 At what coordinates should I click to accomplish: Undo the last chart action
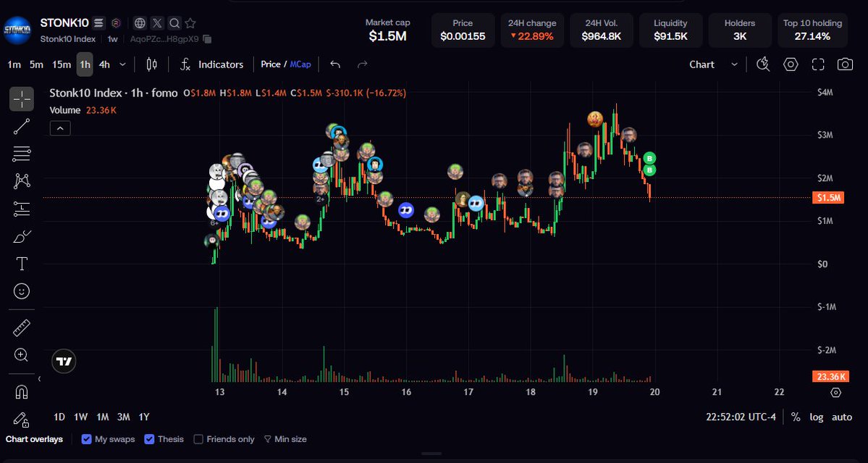(335, 64)
